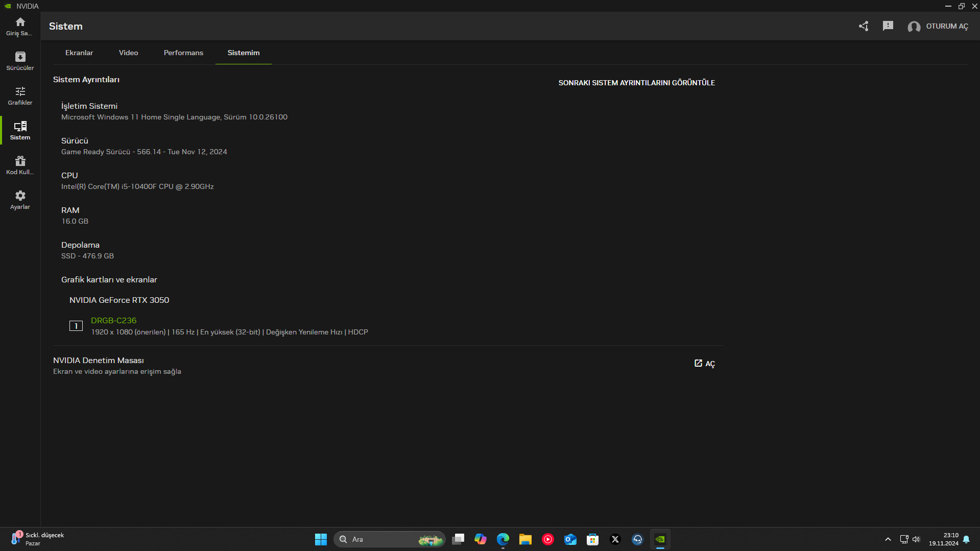The width and height of the screenshot is (980, 551).
Task: Click the display number 1 icon
Action: click(76, 326)
